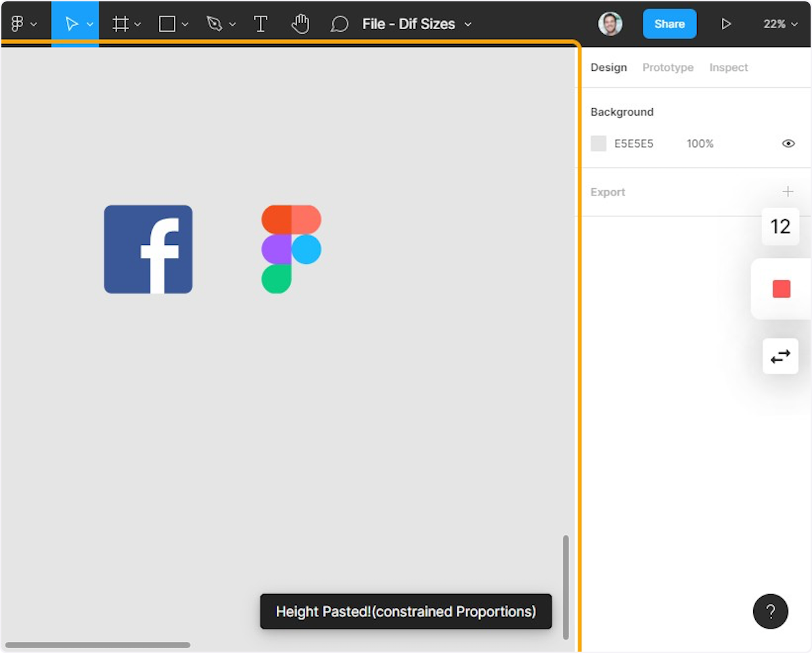Viewport: 812px width, 653px height.
Task: Expand the Move tool options chevron
Action: tap(89, 24)
